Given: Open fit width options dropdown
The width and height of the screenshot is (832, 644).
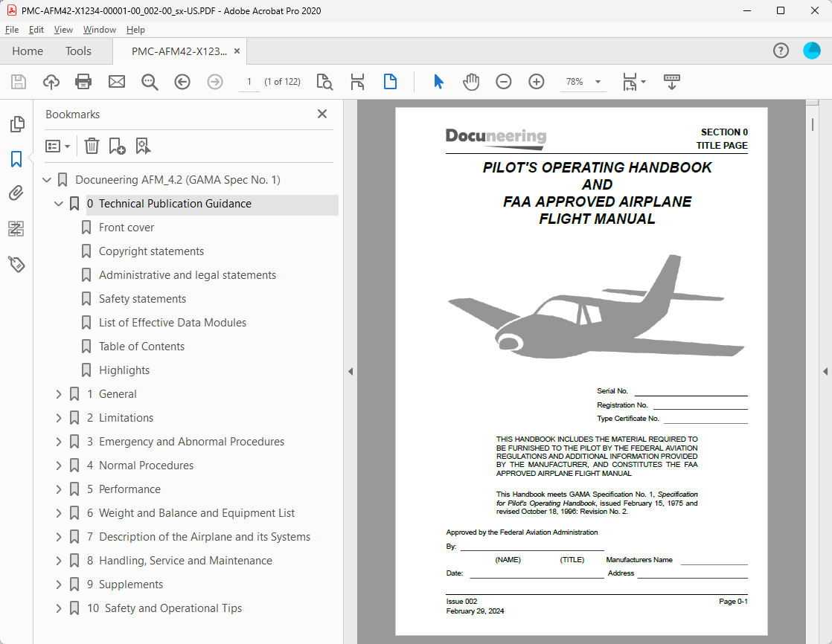Looking at the screenshot, I should pyautogui.click(x=644, y=82).
